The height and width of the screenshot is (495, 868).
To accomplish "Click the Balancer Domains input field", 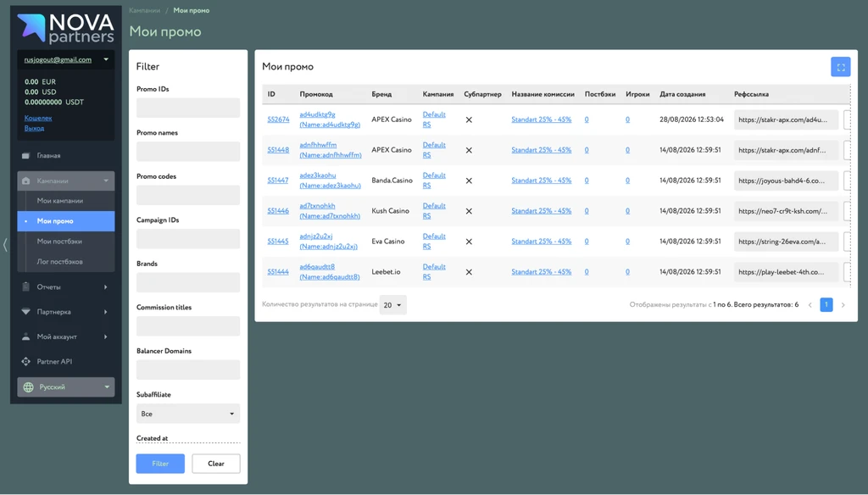I will pos(188,370).
